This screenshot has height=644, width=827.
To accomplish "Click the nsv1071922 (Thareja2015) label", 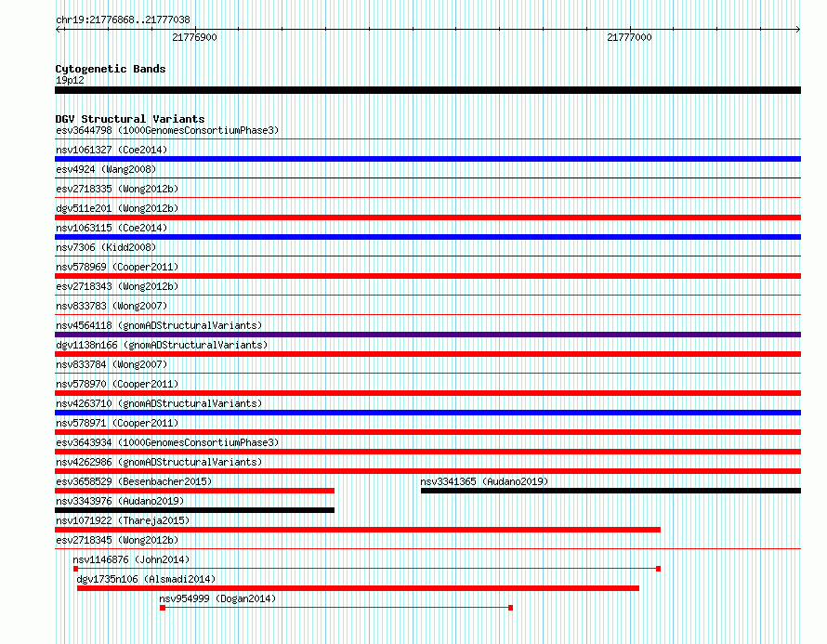I will [123, 520].
